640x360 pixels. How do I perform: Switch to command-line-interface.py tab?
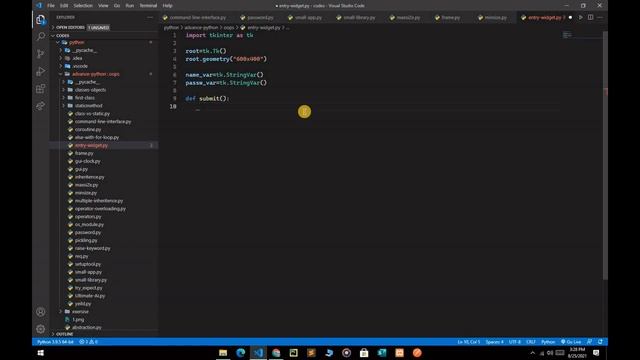coord(194,18)
